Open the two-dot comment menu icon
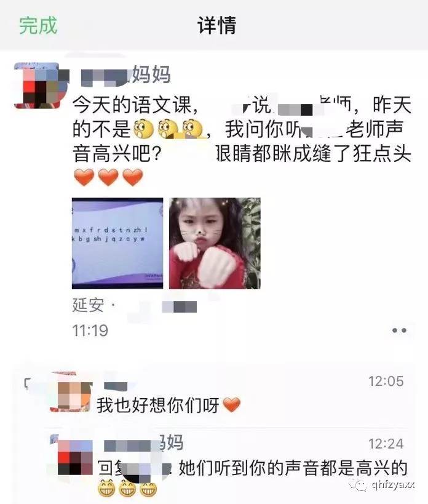428x504 pixels. pos(399,330)
